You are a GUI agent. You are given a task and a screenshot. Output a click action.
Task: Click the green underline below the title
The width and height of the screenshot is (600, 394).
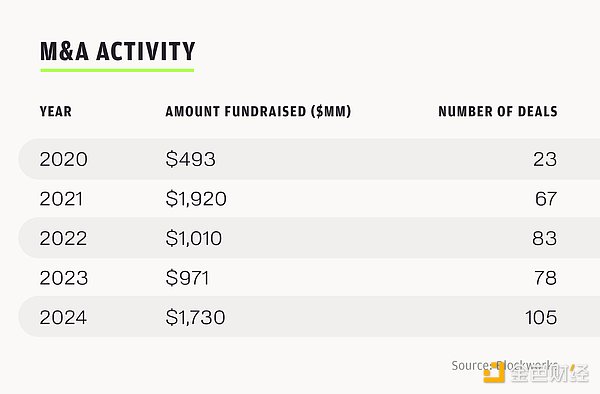(x=117, y=70)
